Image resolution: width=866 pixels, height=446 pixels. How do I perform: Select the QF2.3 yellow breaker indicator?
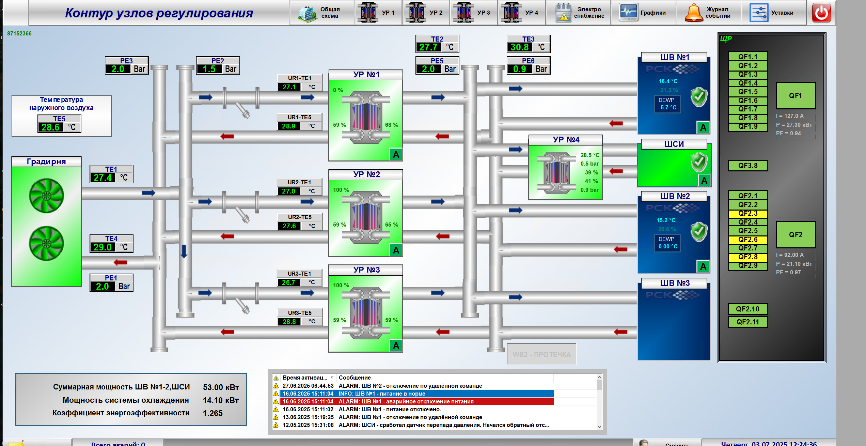tap(748, 214)
